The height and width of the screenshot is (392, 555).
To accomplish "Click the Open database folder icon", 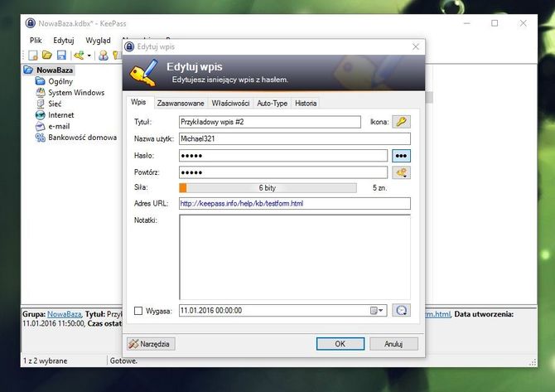I will [46, 56].
